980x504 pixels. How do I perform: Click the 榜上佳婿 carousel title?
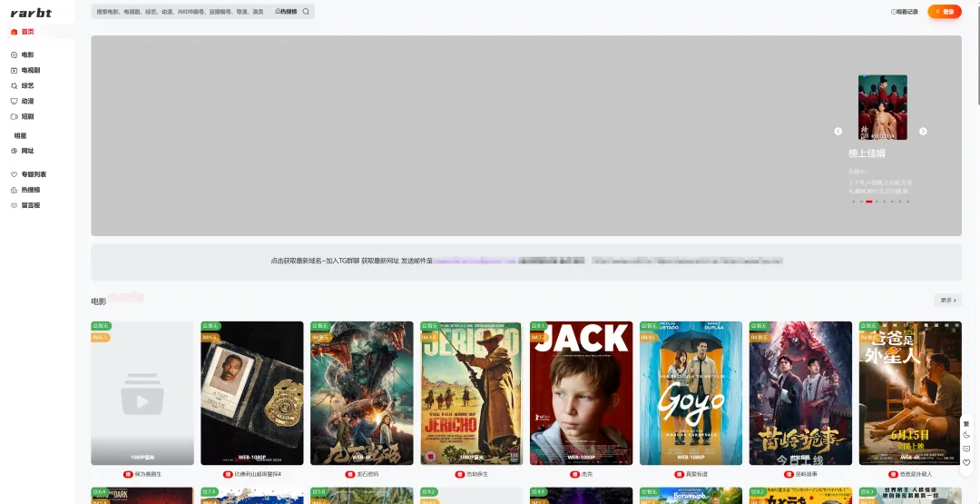(x=867, y=153)
